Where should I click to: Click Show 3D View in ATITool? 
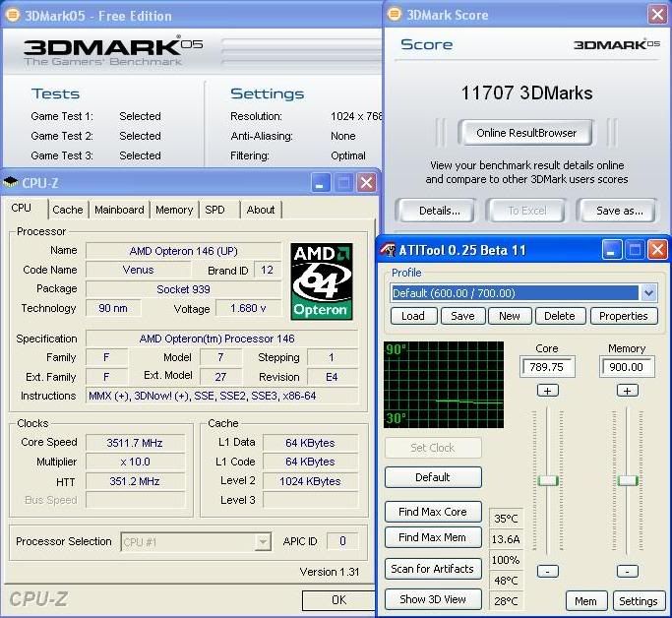click(x=433, y=599)
